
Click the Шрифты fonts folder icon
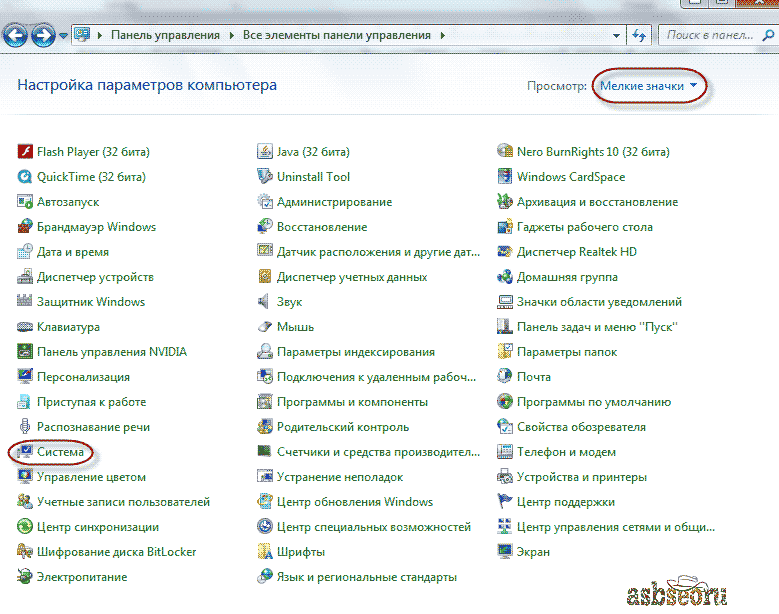pyautogui.click(x=265, y=552)
